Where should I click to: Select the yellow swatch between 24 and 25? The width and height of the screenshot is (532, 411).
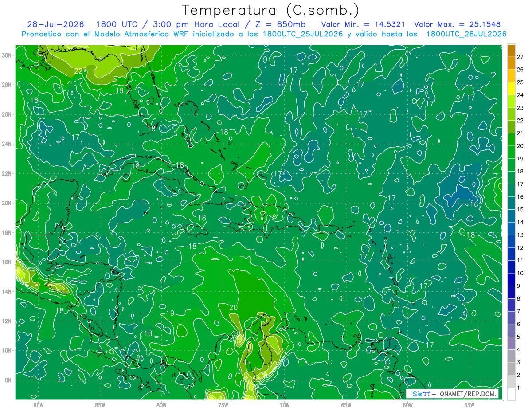point(511,89)
